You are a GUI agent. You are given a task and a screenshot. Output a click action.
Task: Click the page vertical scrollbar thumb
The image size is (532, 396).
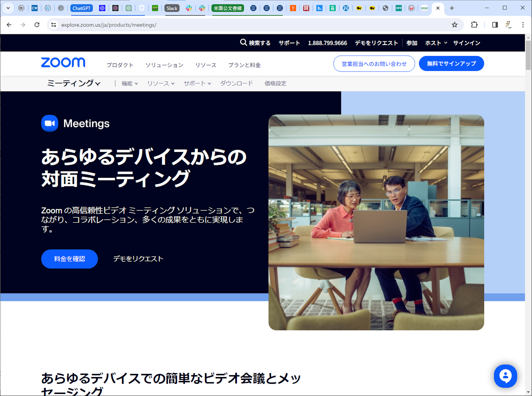[x=528, y=55]
